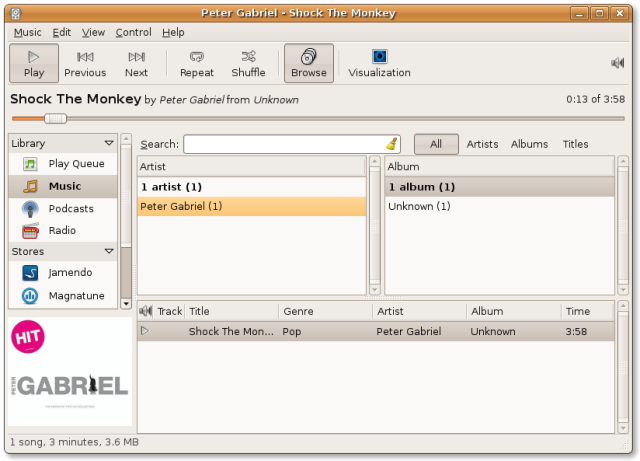Select '1 artist (1)' row

252,187
